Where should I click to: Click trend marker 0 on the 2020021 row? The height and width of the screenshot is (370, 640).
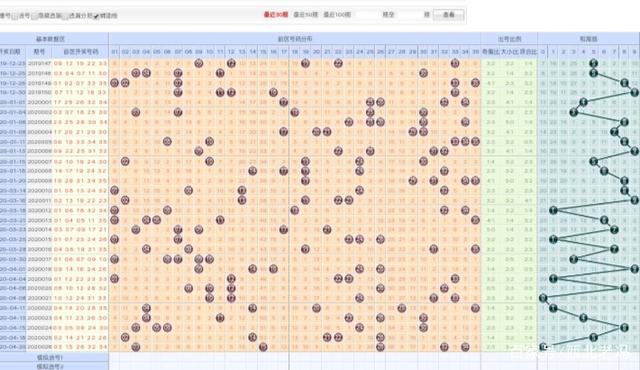(x=543, y=298)
